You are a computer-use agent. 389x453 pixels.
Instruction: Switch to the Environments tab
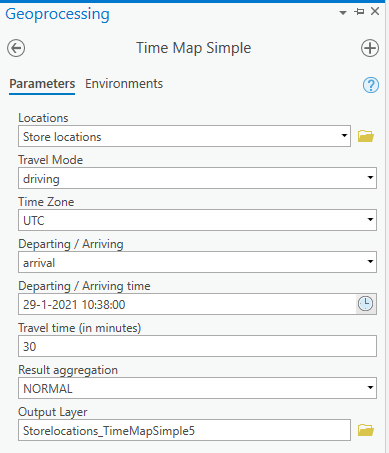pyautogui.click(x=124, y=84)
